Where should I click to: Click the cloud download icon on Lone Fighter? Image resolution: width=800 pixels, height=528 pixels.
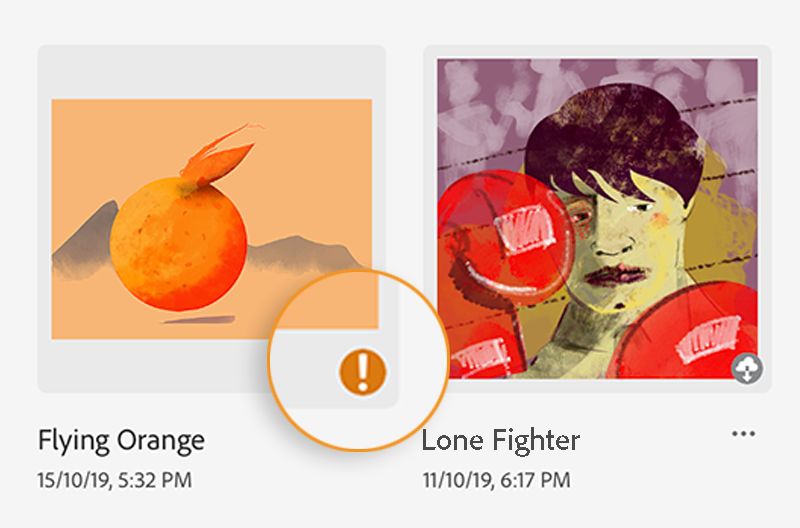747,369
